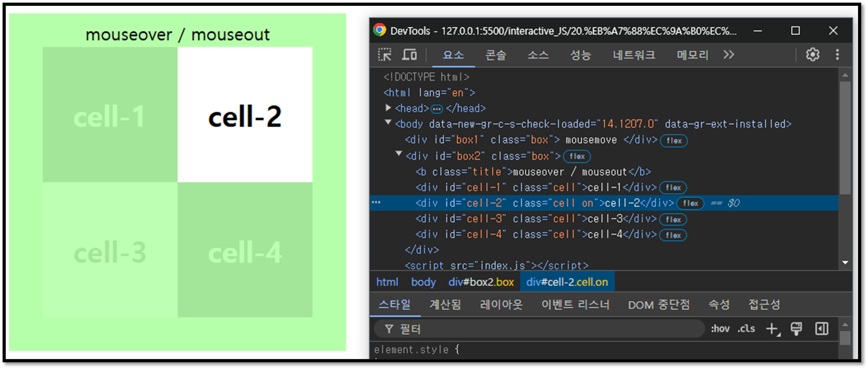Click the new style rule plus icon

coord(773,329)
